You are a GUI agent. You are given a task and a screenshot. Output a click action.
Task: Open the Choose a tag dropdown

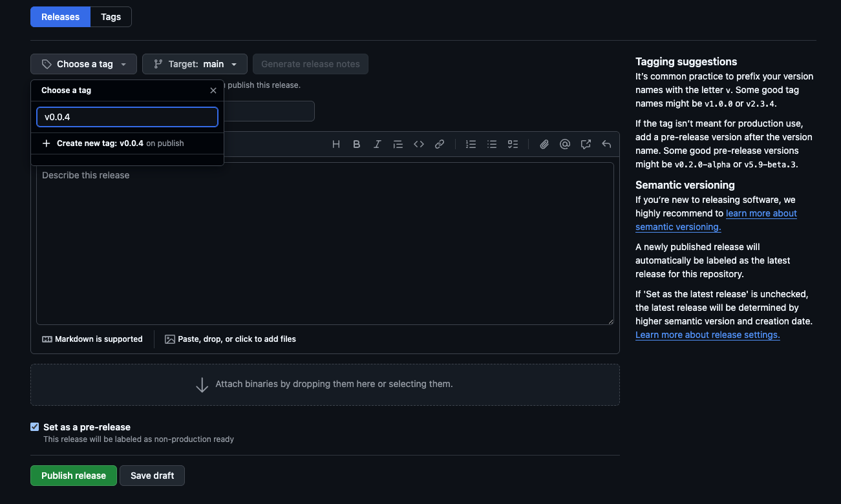click(83, 64)
